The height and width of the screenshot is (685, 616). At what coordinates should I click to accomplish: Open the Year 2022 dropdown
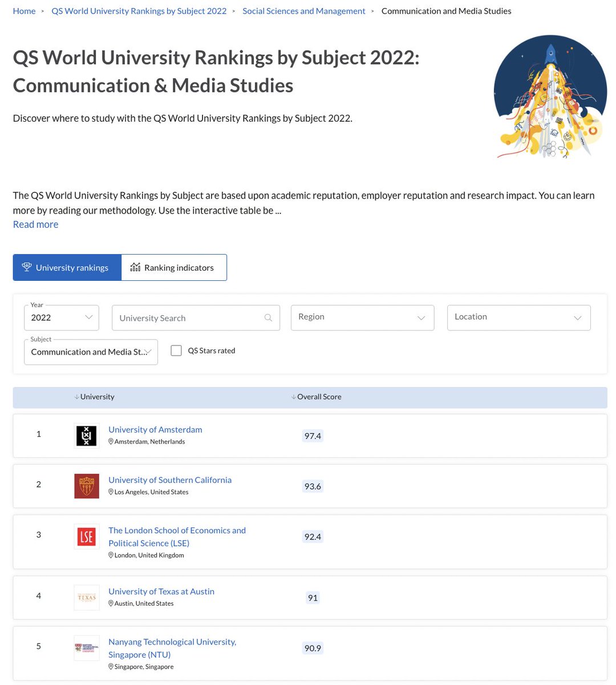click(62, 318)
